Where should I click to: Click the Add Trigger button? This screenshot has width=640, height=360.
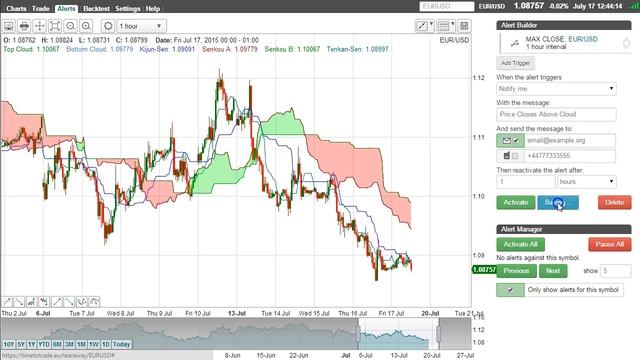(x=516, y=63)
